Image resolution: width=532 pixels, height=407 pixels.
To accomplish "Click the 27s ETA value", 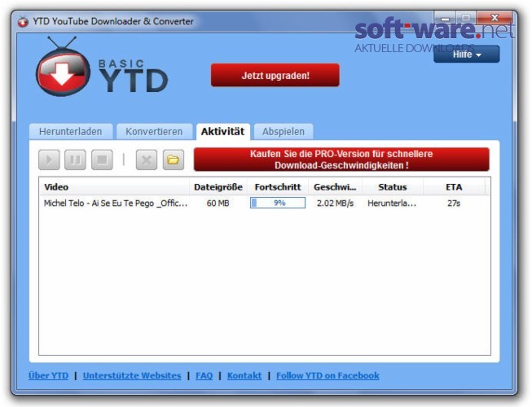I will (x=454, y=203).
